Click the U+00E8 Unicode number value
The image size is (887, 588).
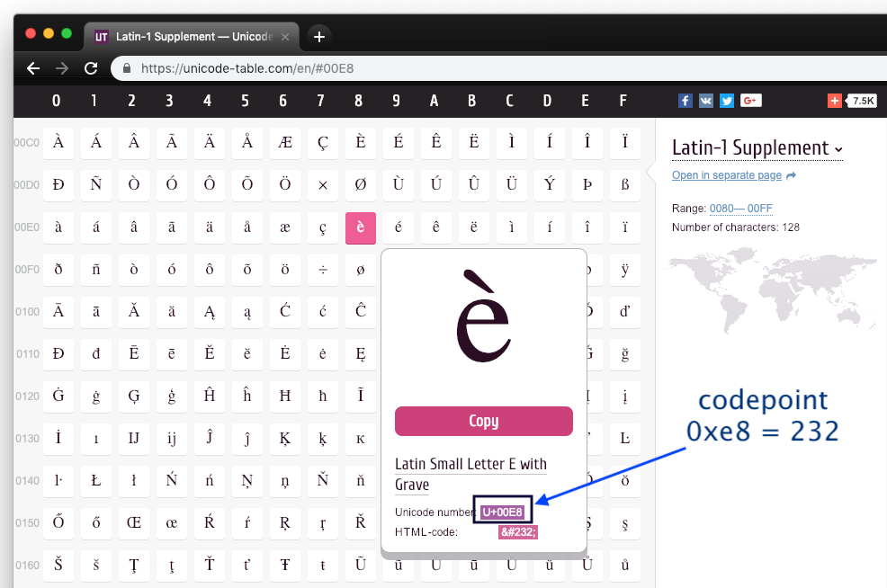click(x=502, y=512)
